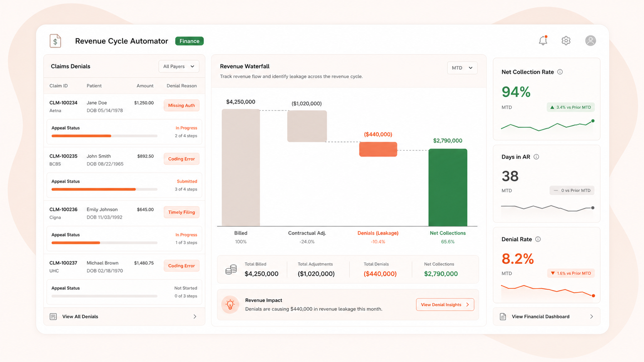The width and height of the screenshot is (644, 362).
Task: Expand View Financial Dashboard chevron
Action: click(592, 317)
